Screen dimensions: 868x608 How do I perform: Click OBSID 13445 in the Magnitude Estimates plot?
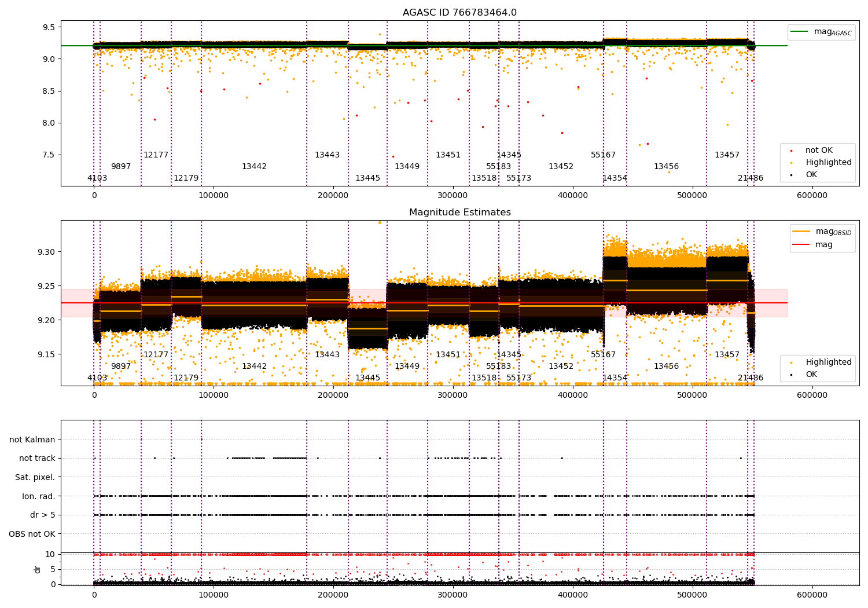point(368,378)
